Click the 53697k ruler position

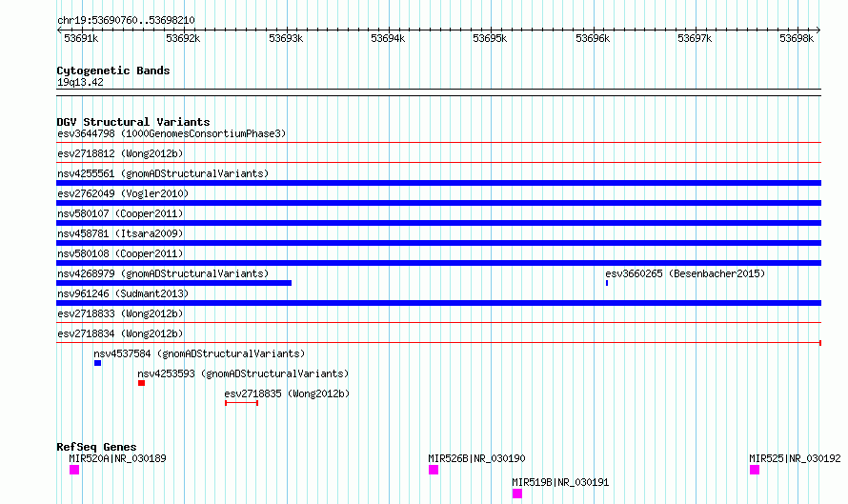(695, 38)
